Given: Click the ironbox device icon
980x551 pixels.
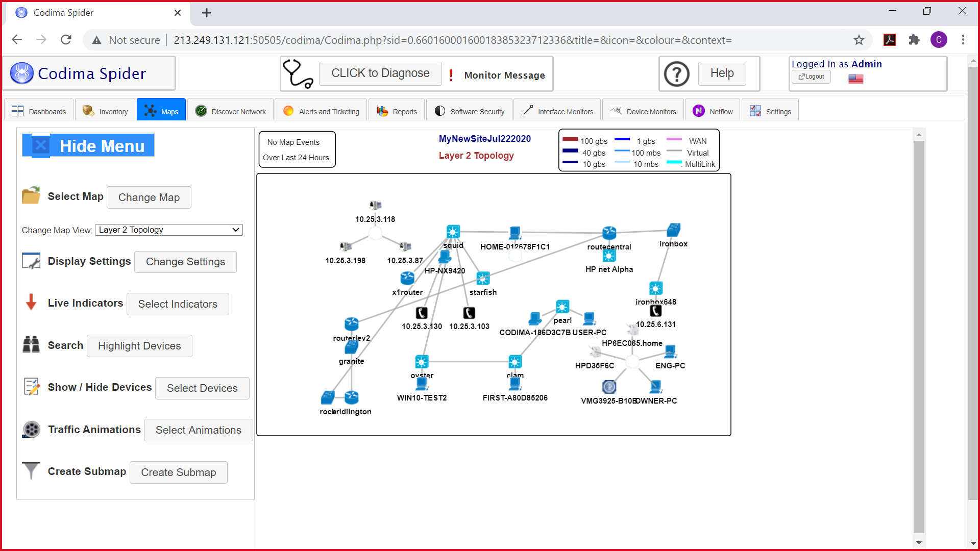Looking at the screenshot, I should (x=673, y=230).
